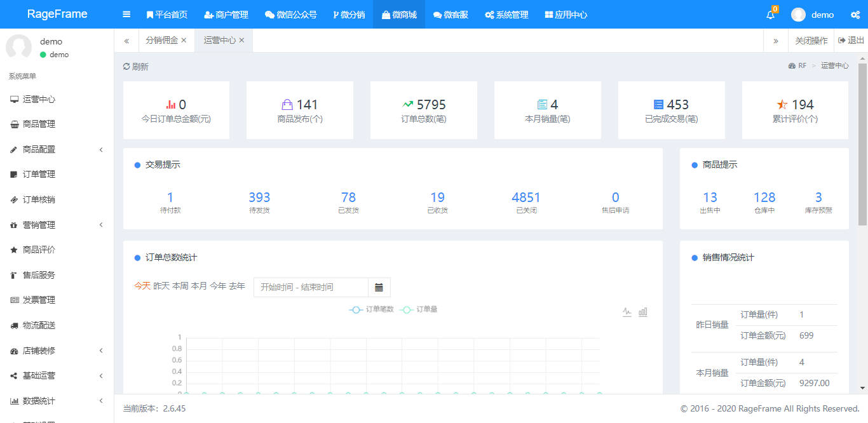Open 订单核销 in the sidebar

coord(57,199)
